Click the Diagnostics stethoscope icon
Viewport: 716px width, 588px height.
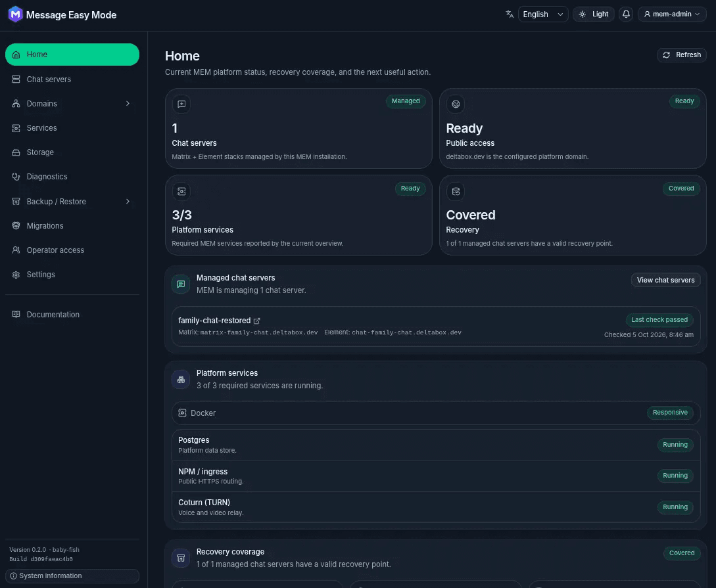tap(16, 177)
